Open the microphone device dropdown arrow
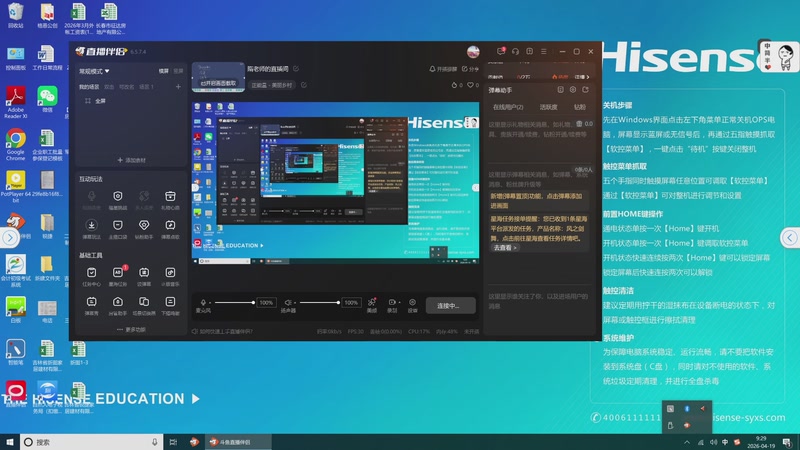The width and height of the screenshot is (800, 450). click(x=210, y=302)
